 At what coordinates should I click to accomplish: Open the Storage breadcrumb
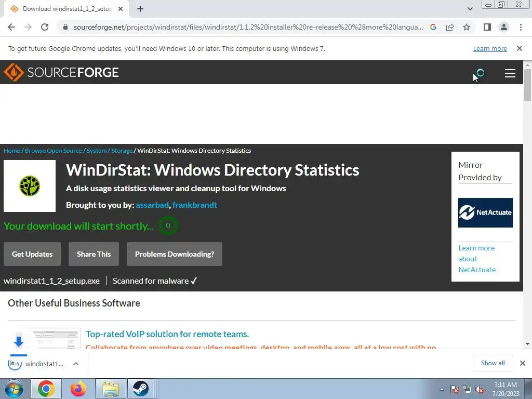click(122, 151)
